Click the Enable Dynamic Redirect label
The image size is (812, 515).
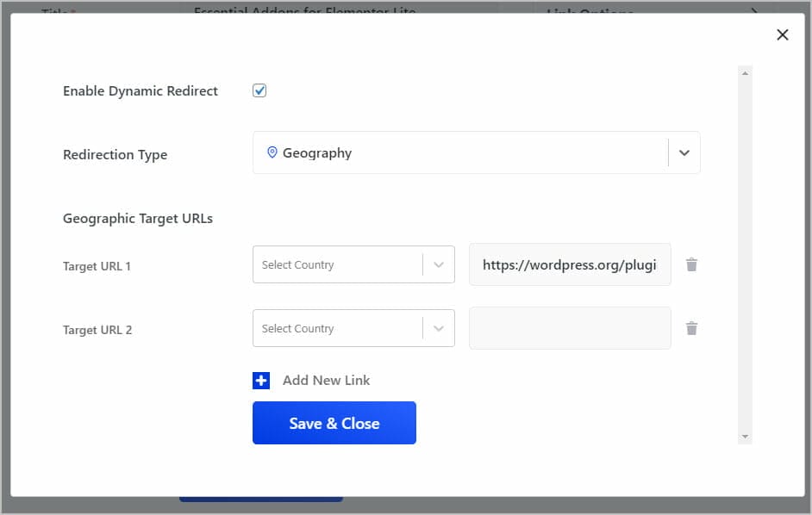tap(141, 91)
